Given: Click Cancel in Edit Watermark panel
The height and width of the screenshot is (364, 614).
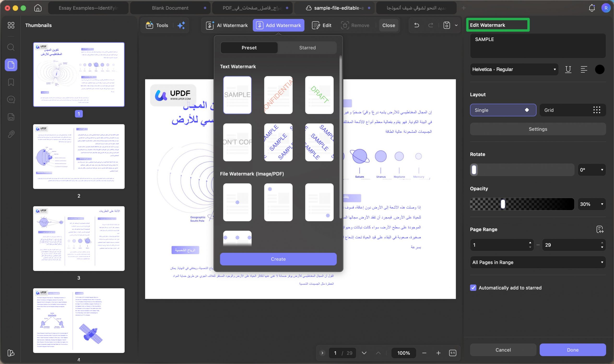Looking at the screenshot, I should [x=503, y=350].
